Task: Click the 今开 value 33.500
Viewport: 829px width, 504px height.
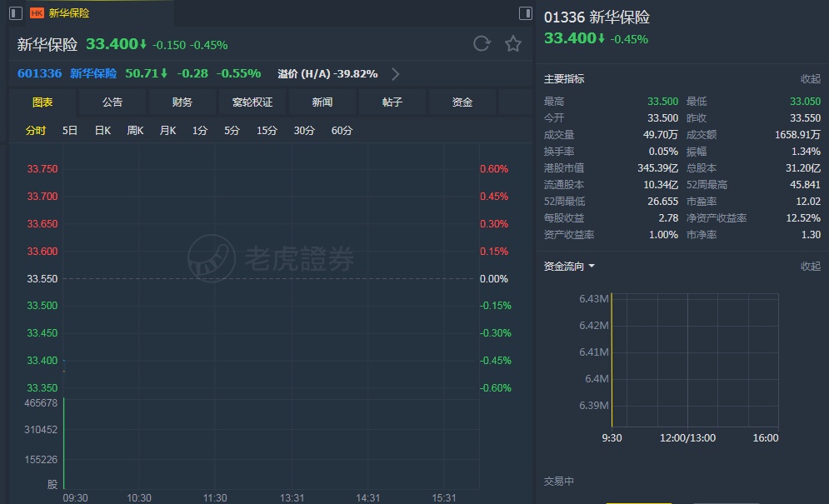Action: 662,118
